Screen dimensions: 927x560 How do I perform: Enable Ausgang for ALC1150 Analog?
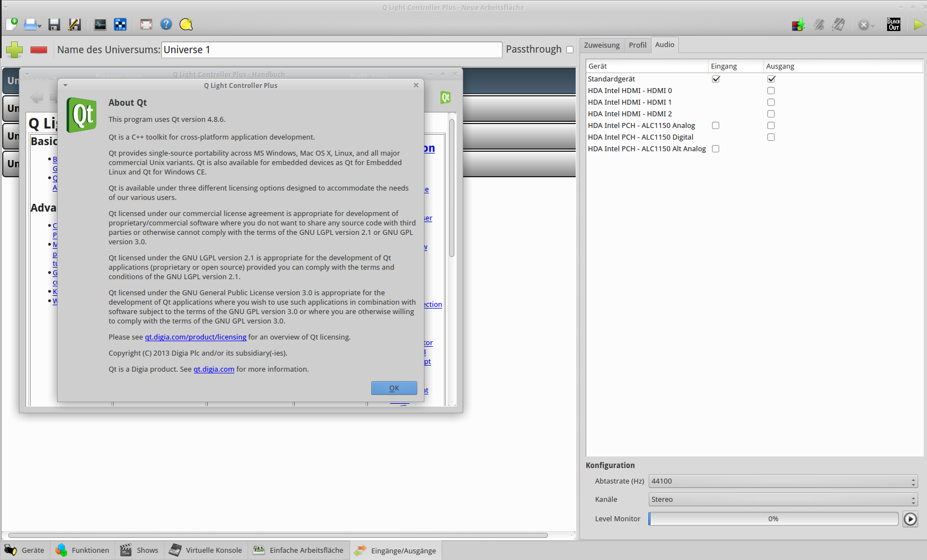click(771, 126)
